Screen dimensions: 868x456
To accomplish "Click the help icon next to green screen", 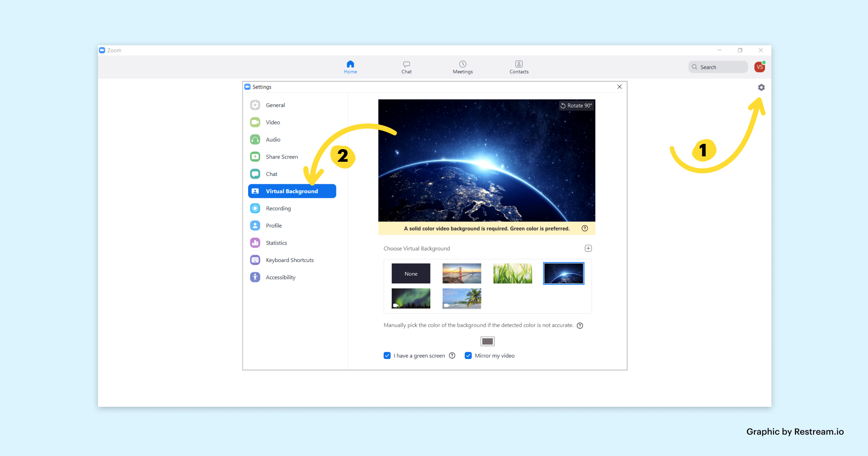I will tap(452, 355).
